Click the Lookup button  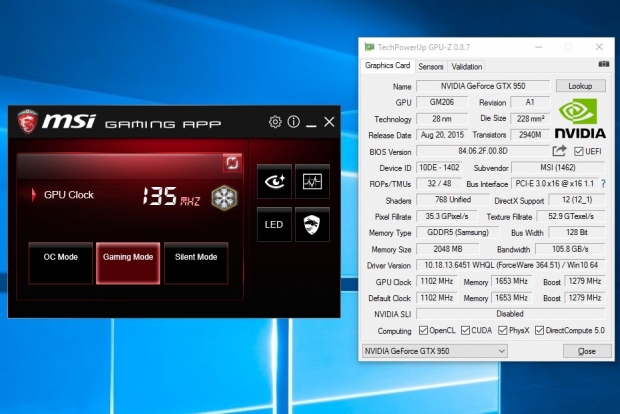coord(580,86)
